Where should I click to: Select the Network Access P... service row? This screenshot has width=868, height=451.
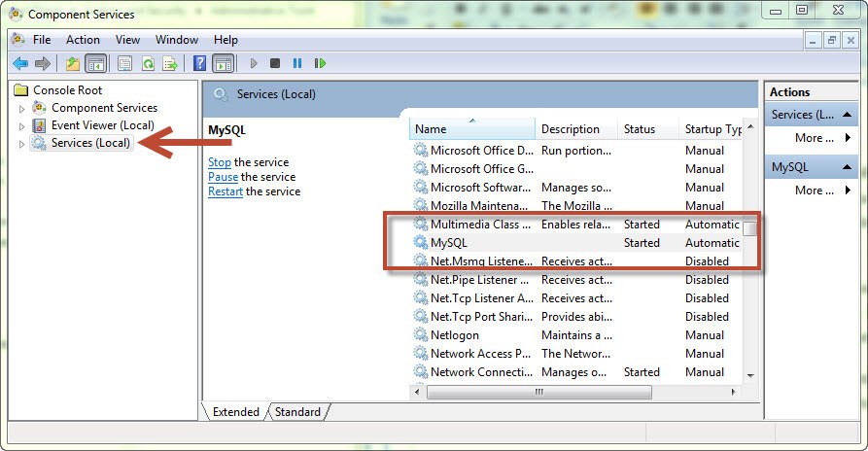576,354
